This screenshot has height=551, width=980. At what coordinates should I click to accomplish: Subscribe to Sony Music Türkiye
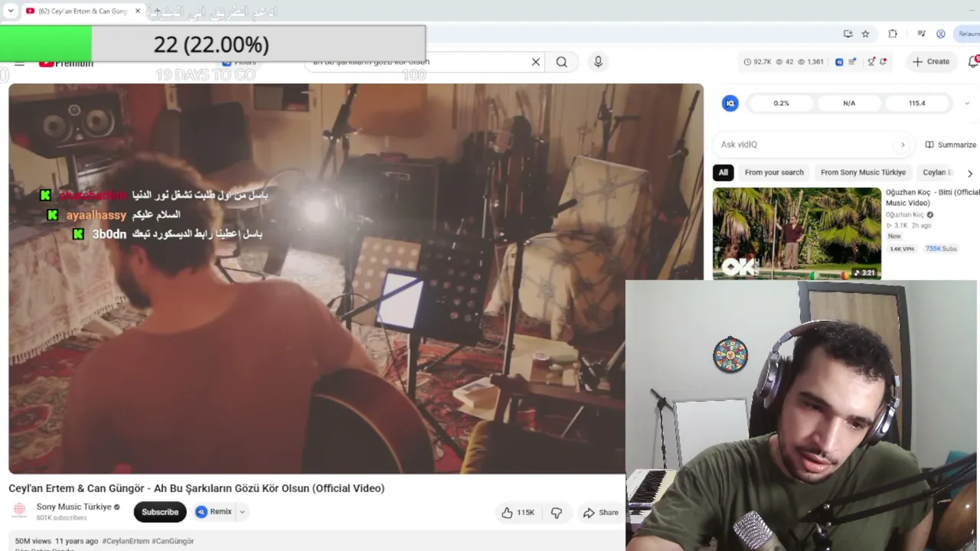coord(160,512)
